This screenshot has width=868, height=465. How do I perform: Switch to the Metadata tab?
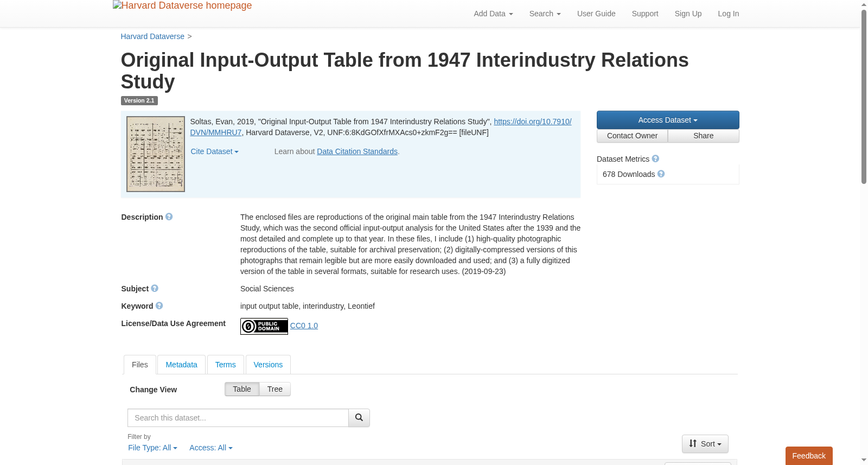pyautogui.click(x=181, y=365)
